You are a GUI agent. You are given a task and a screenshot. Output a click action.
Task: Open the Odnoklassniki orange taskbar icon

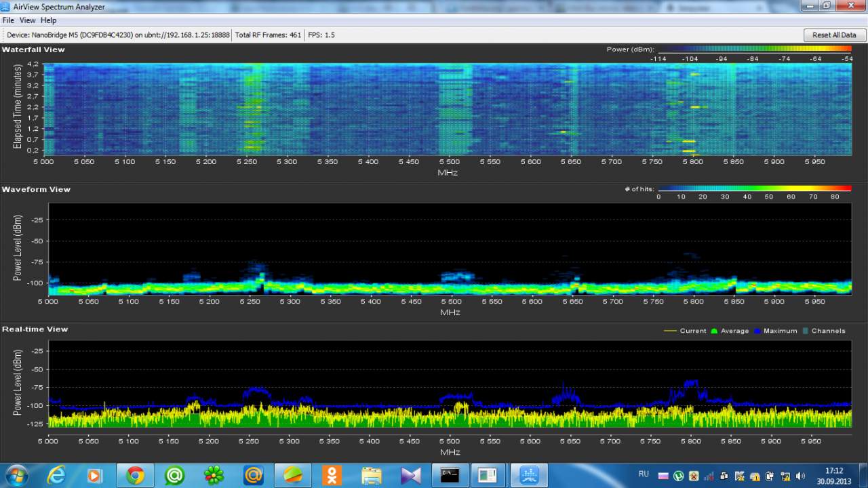click(x=332, y=476)
